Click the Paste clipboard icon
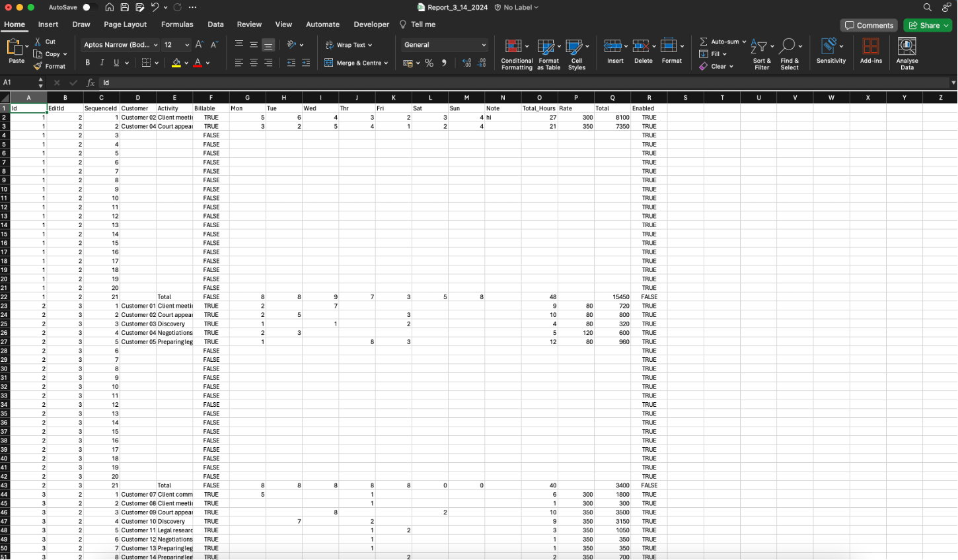Screen dimensions: 958x560 tap(14, 46)
